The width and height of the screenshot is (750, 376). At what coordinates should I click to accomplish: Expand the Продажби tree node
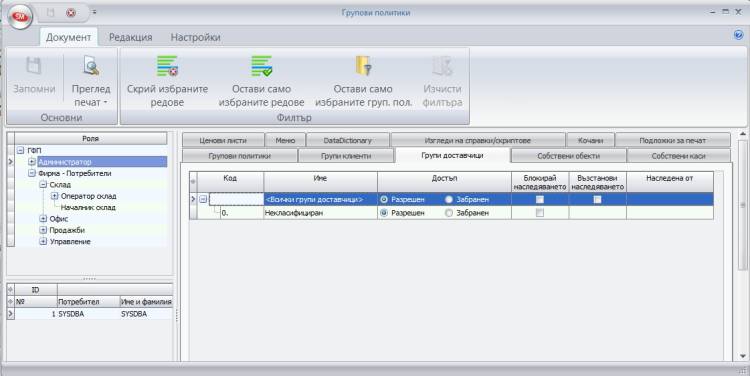43,230
